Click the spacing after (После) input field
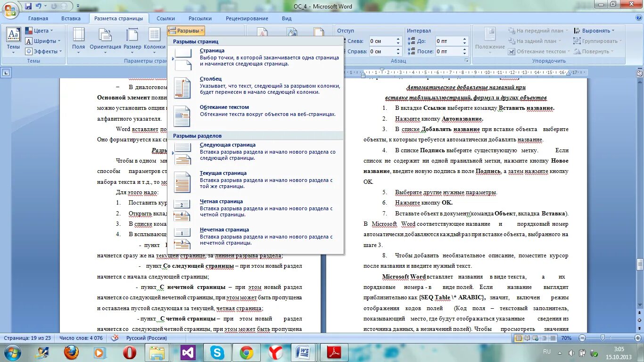 point(448,51)
